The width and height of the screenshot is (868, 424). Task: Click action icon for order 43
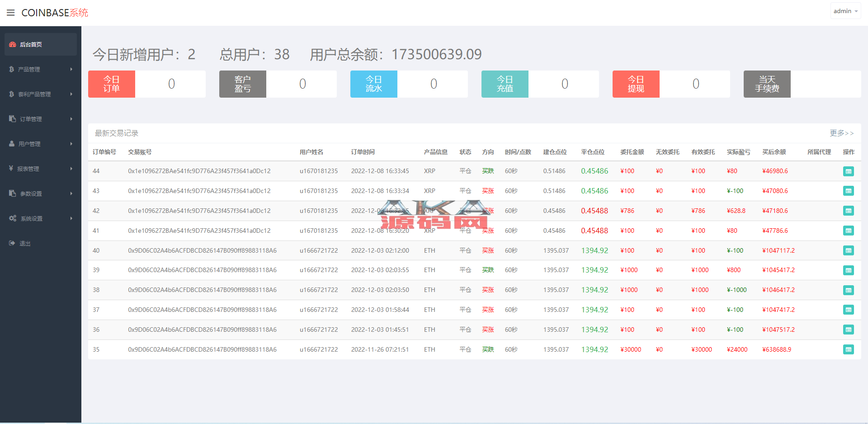pos(848,191)
